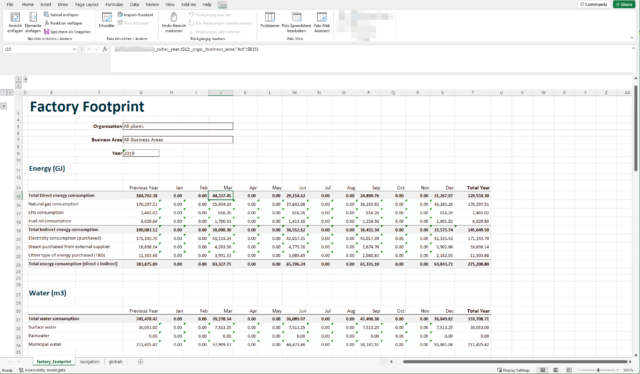The image size is (640, 374).
Task: Click the Comments button
Action: point(593,4)
